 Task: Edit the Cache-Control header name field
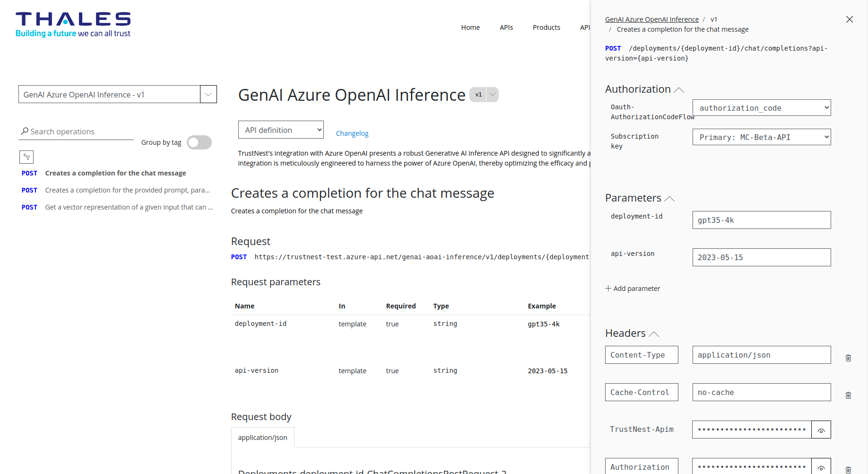click(x=642, y=392)
